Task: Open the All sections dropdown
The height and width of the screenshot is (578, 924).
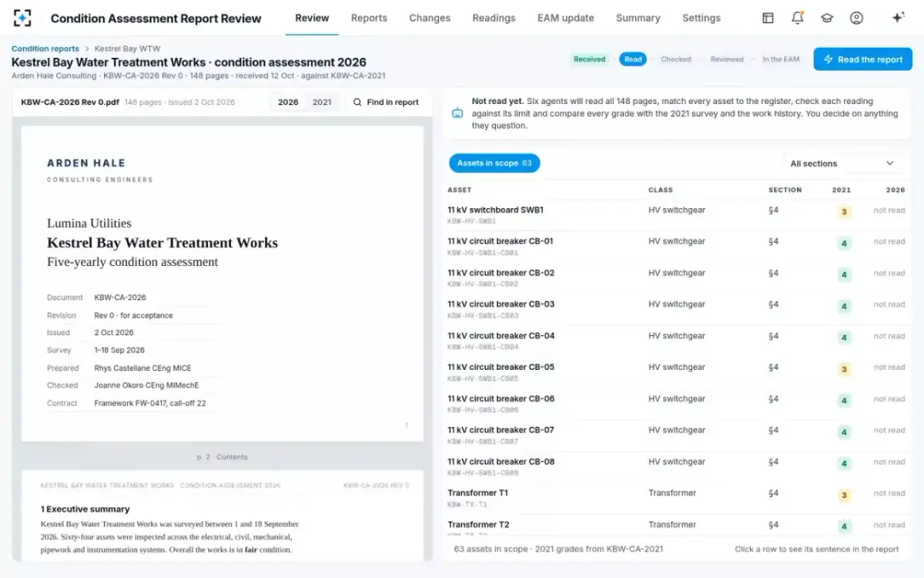Action: tap(842, 163)
